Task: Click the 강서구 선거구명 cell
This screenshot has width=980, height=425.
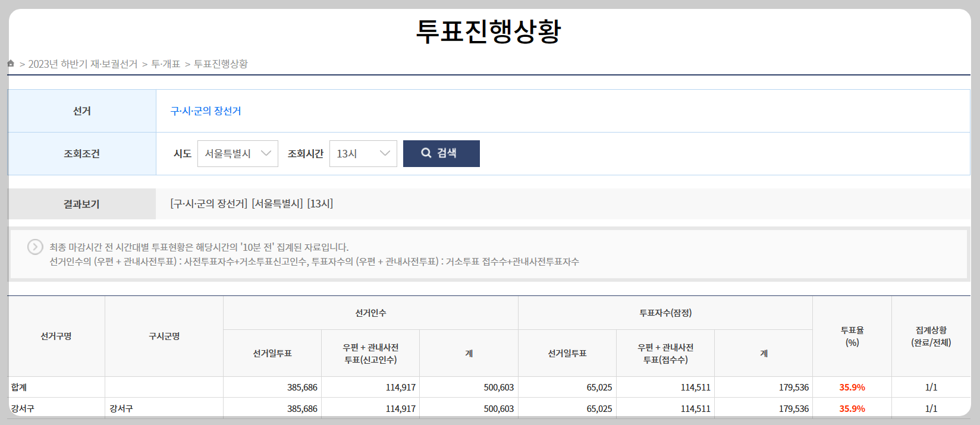Action: [x=23, y=409]
